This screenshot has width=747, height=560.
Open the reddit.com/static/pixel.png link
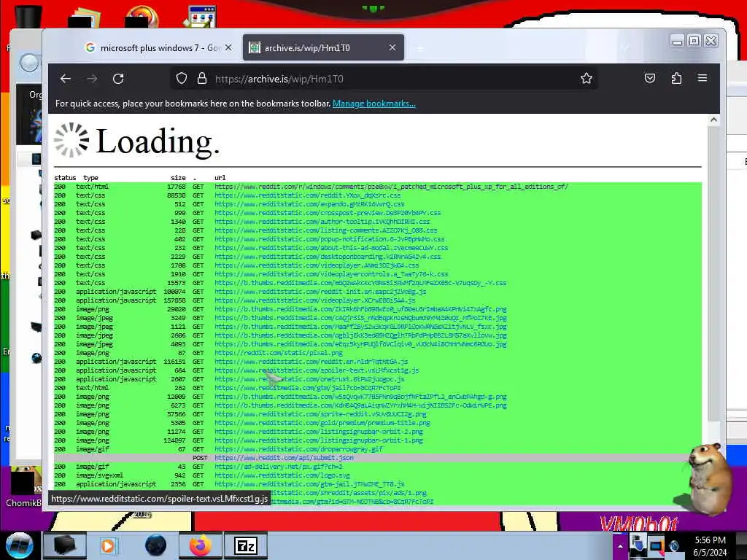tap(278, 353)
